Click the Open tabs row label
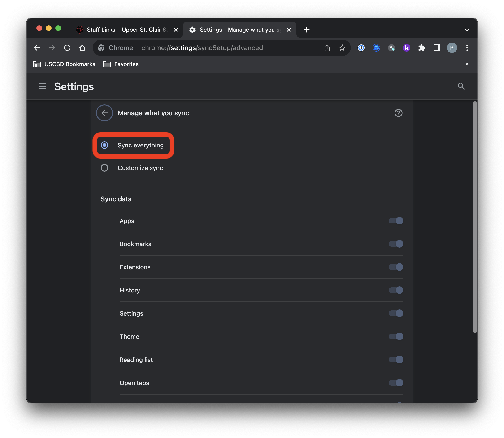The image size is (504, 438). 134,383
